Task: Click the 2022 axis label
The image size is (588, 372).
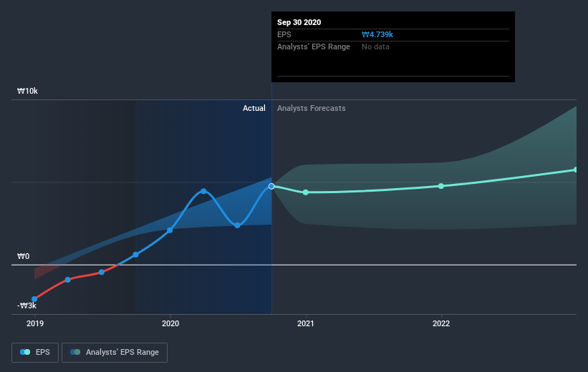Action: click(441, 323)
